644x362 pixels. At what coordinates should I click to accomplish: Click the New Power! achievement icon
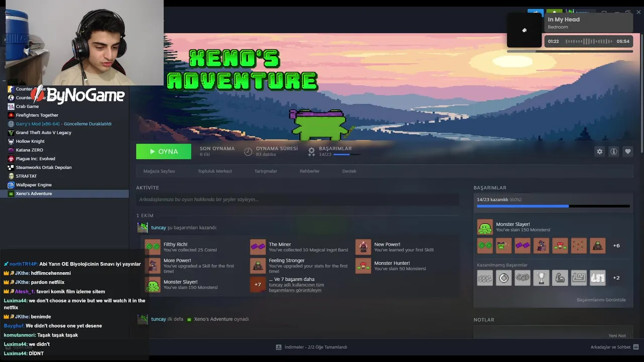[x=363, y=247]
